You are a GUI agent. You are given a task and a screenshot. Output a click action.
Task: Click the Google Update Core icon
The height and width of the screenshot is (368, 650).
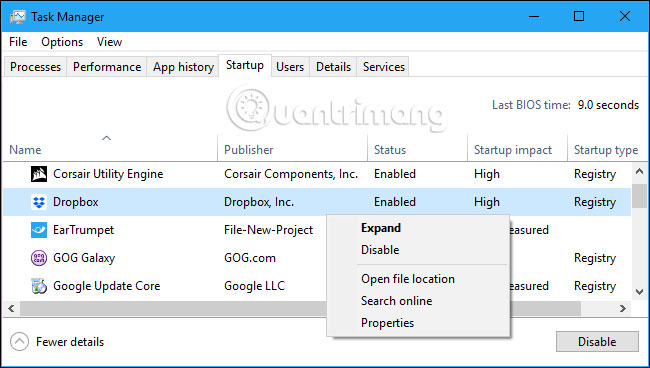tap(39, 286)
